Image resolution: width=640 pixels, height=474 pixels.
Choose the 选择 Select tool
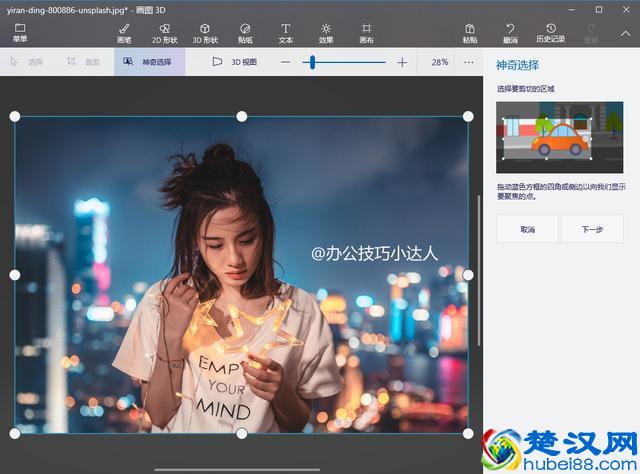coord(27,62)
